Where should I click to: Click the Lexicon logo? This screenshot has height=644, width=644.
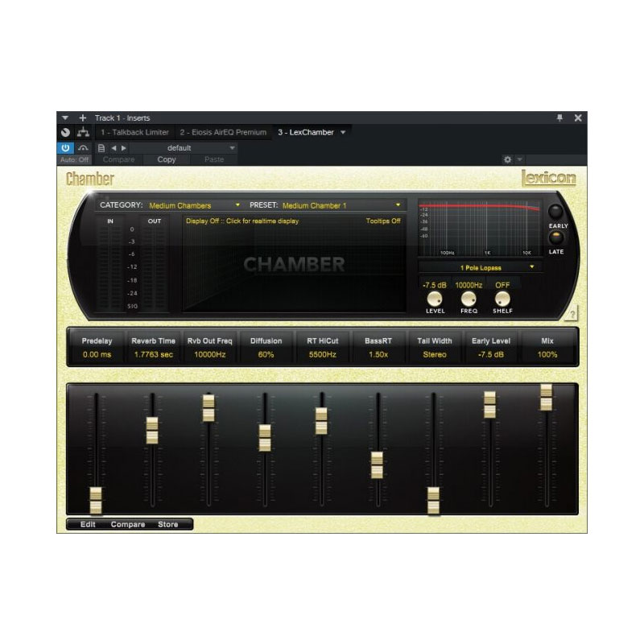[549, 178]
